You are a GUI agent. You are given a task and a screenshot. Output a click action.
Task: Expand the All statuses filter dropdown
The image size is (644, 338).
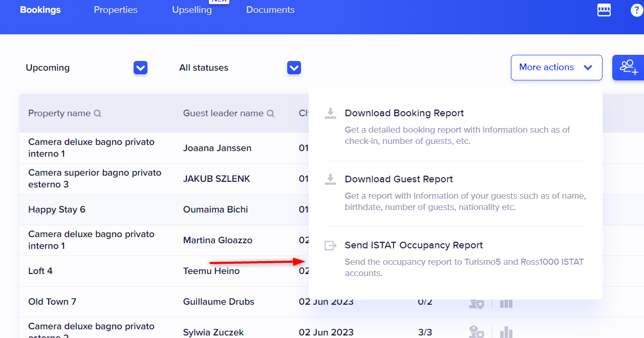(x=294, y=68)
